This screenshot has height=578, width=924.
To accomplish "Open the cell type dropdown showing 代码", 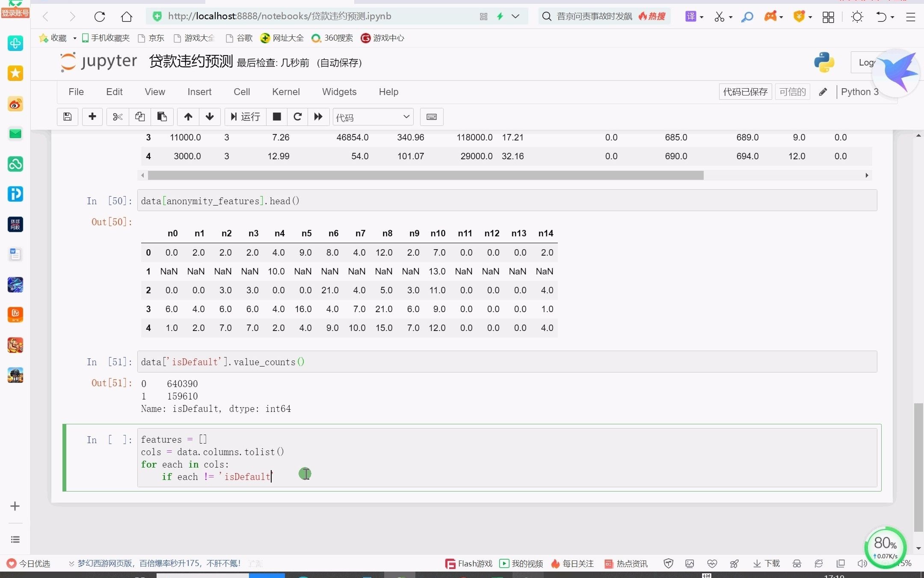I will tap(372, 116).
